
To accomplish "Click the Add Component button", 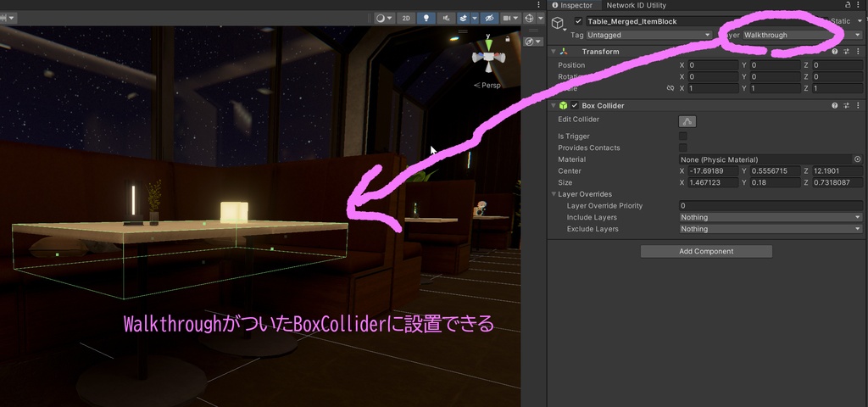I will 706,251.
